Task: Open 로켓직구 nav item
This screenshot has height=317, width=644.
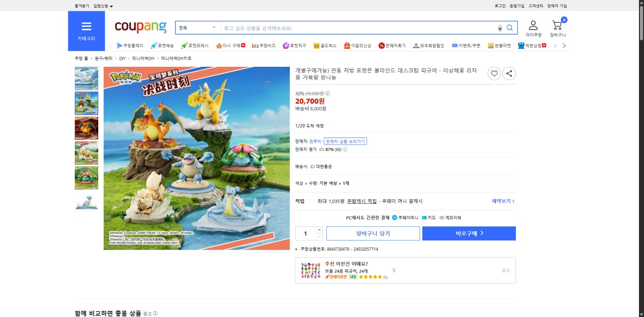Action: [294, 45]
